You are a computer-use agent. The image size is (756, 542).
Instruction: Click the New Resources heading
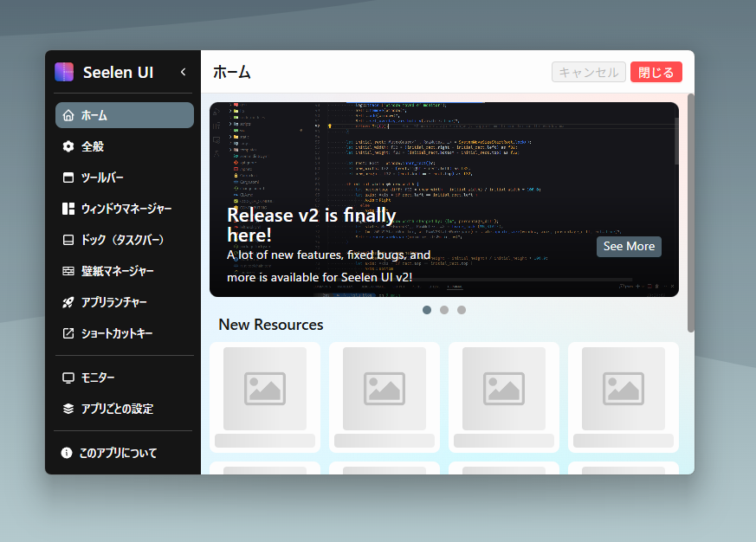271,325
